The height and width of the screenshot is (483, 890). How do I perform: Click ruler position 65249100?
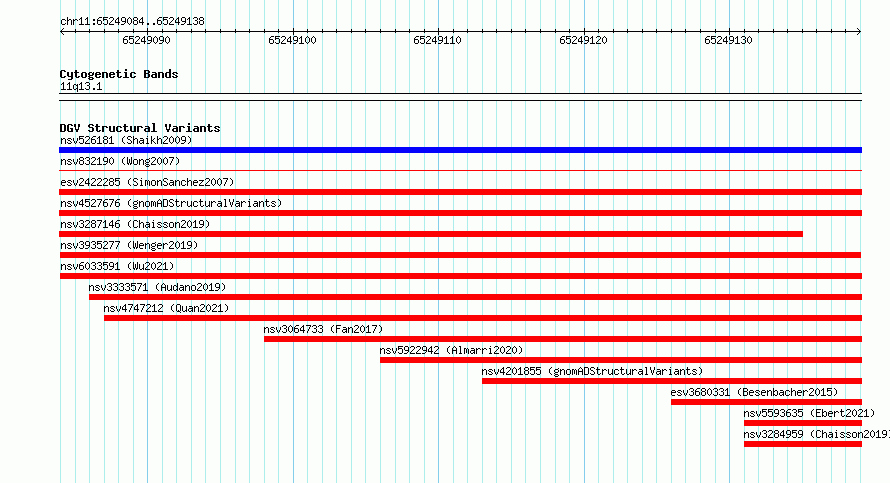click(292, 40)
